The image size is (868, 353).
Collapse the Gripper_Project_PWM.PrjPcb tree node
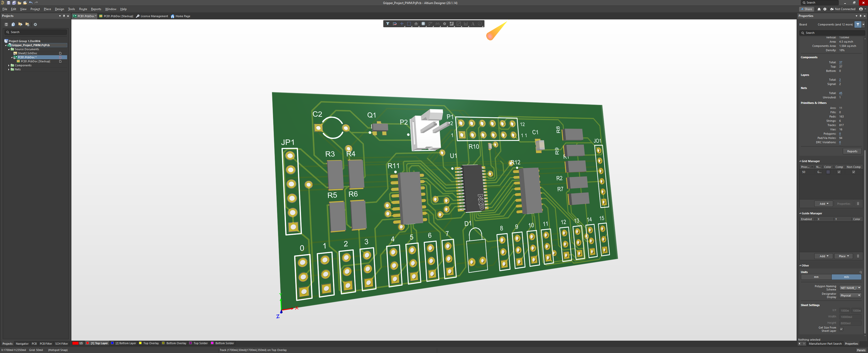(6, 45)
